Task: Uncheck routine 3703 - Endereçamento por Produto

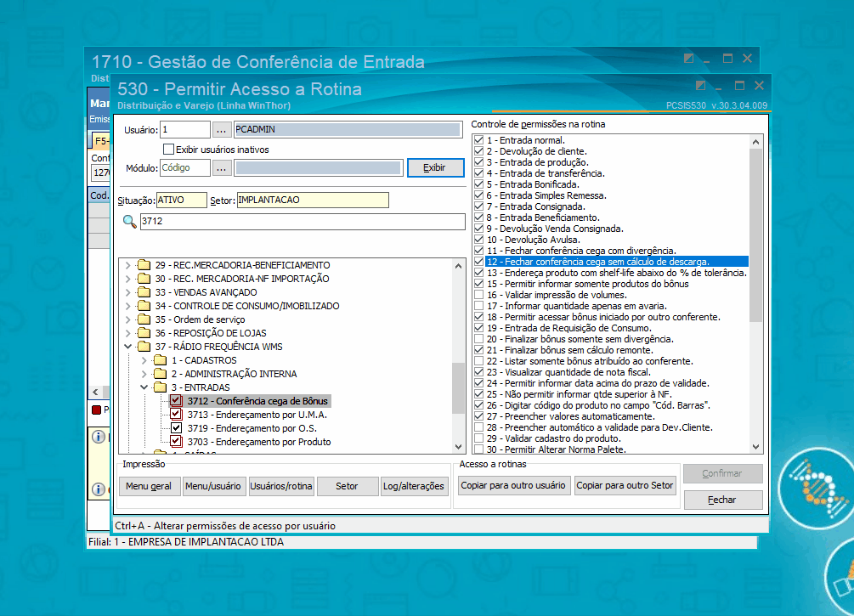Action: (x=176, y=442)
